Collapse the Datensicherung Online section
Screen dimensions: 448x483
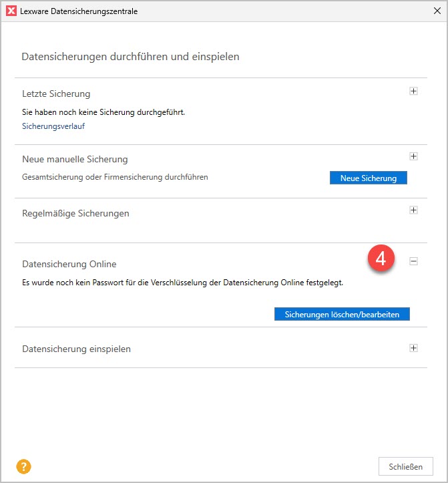click(413, 262)
